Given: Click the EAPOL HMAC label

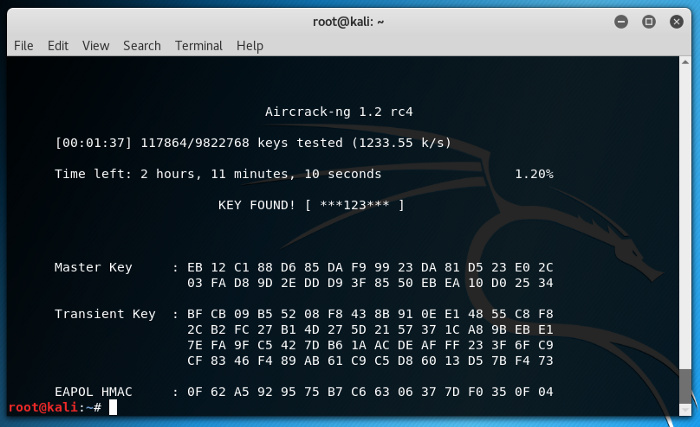Looking at the screenshot, I should pos(93,391).
